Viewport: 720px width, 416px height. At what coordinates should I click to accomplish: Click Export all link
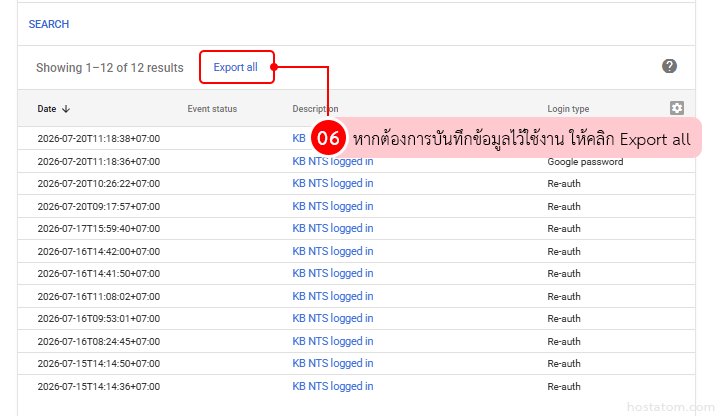pos(236,67)
